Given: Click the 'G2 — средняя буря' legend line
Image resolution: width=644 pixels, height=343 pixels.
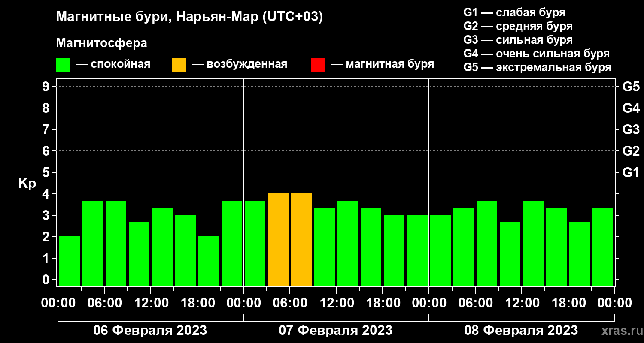Looking at the screenshot, I should pos(518,26).
